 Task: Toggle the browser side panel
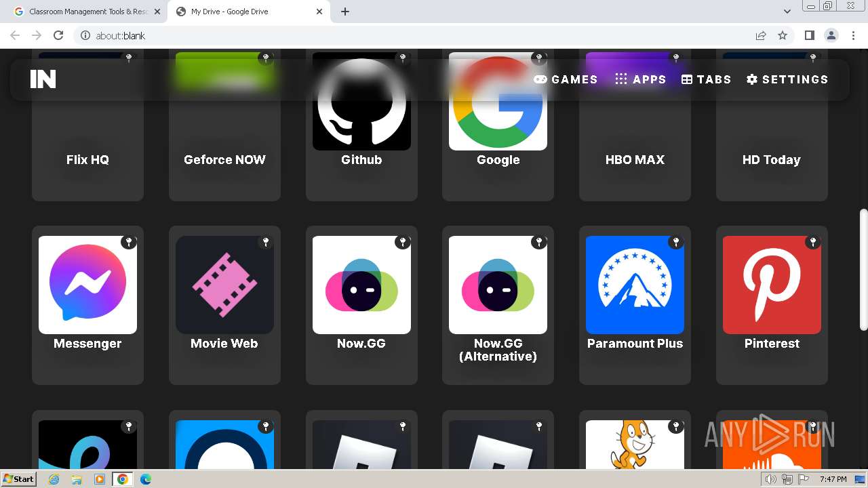tap(809, 35)
